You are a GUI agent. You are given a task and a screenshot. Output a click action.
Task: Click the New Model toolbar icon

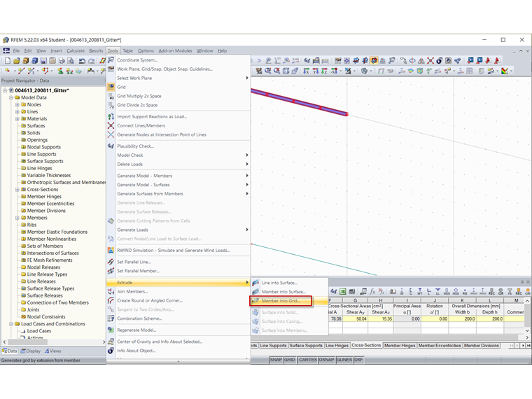(x=8, y=61)
